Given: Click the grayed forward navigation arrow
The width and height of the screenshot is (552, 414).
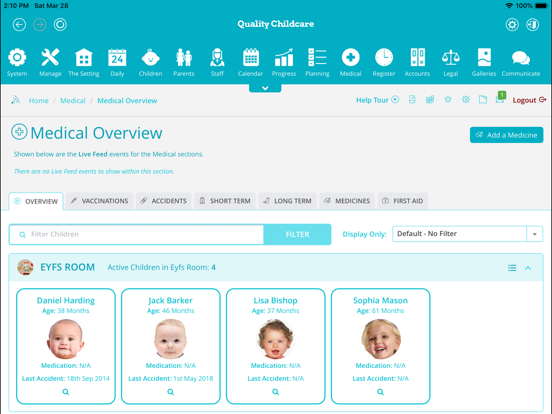Looking at the screenshot, I should [40, 25].
